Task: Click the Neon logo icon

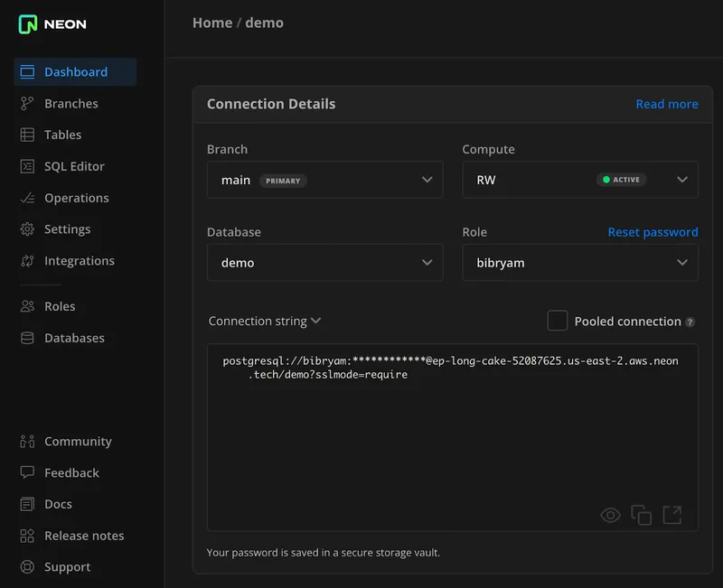Action: (28, 24)
